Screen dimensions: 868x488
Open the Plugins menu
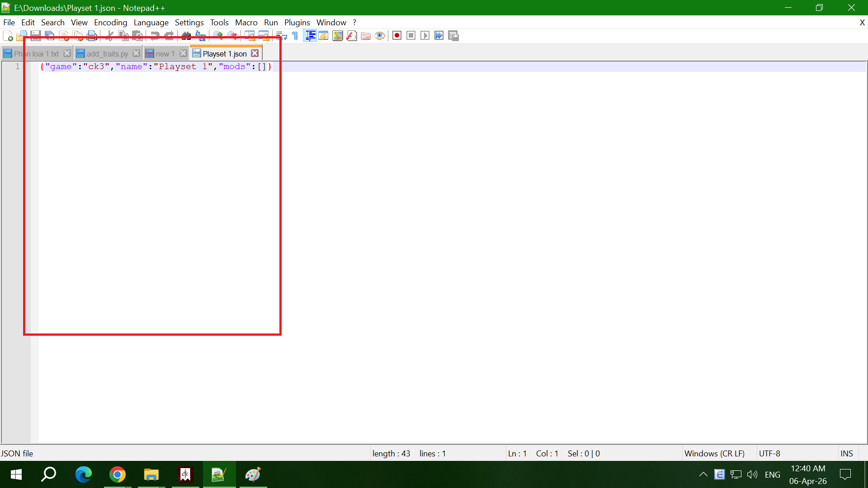(x=297, y=23)
